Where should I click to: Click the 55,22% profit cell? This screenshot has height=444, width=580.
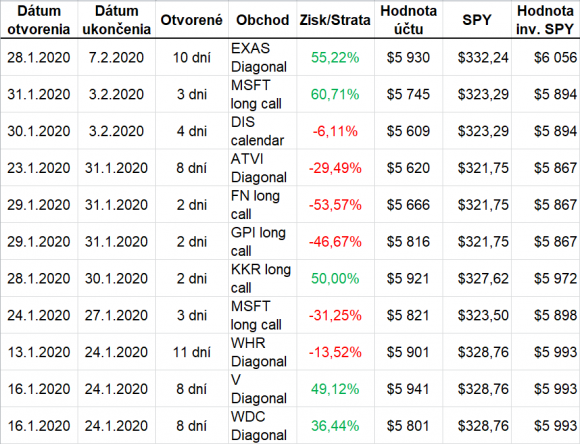coord(335,57)
